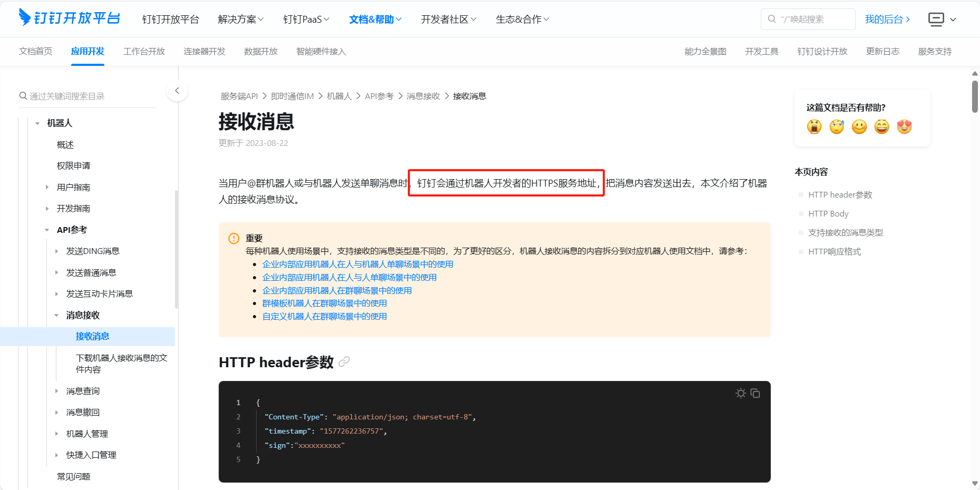980x490 pixels.
Task: Jump to 支持接收的消息类型 section from outline
Action: (x=846, y=233)
